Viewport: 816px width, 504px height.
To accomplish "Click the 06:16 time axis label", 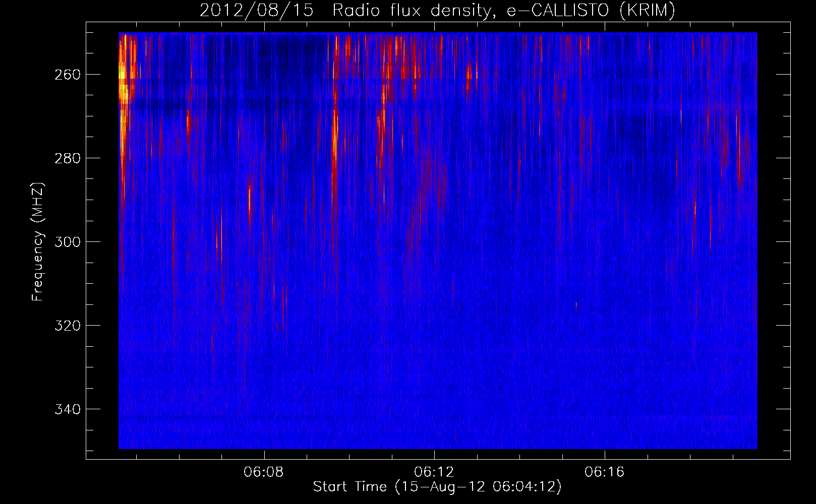I will click(x=604, y=472).
